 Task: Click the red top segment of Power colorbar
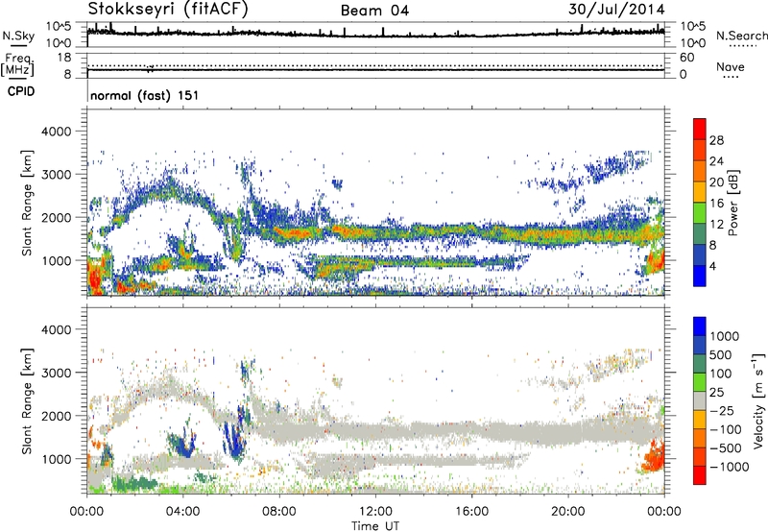(700, 129)
